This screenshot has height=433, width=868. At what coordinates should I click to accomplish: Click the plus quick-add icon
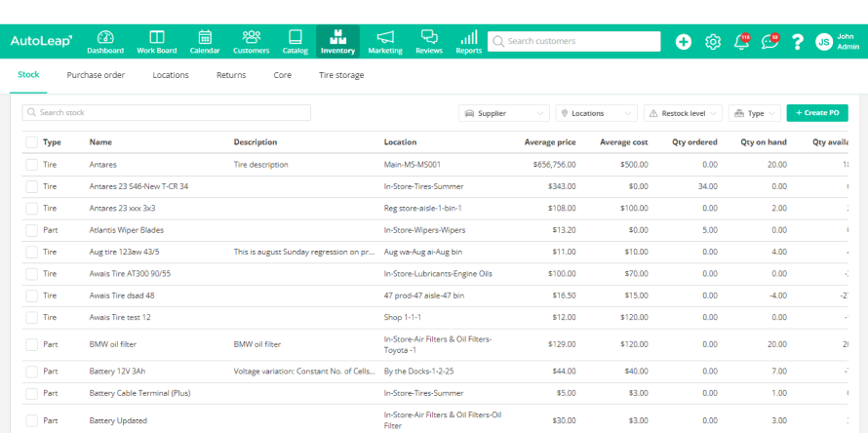pos(684,42)
